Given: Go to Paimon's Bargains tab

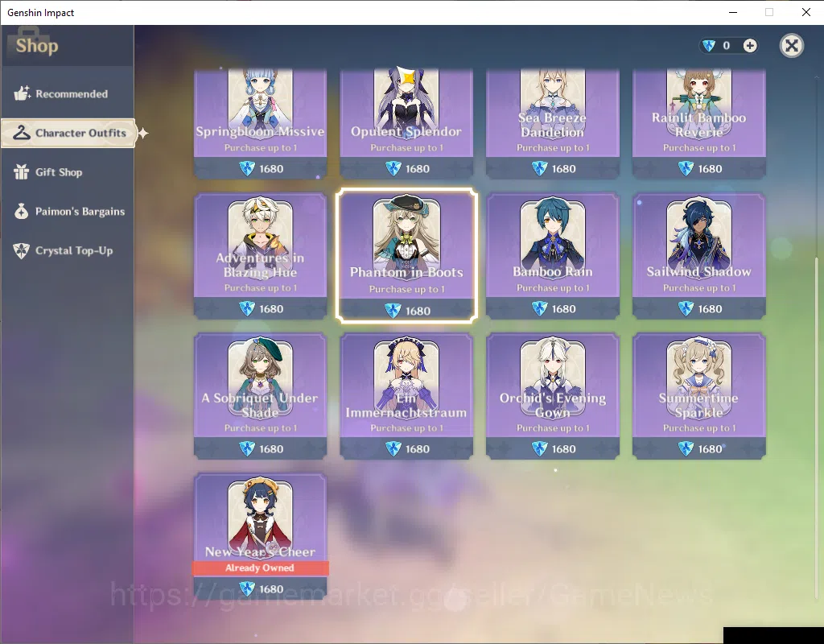Looking at the screenshot, I should point(68,212).
